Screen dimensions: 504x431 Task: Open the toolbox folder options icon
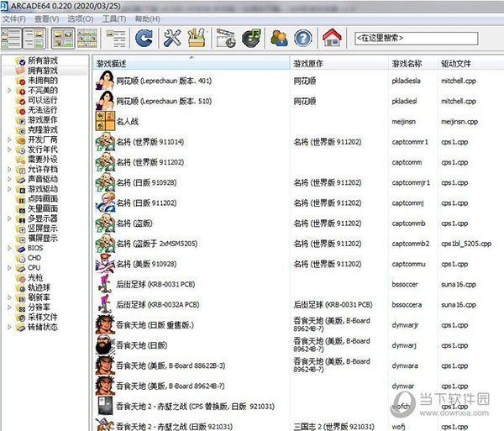(x=197, y=39)
